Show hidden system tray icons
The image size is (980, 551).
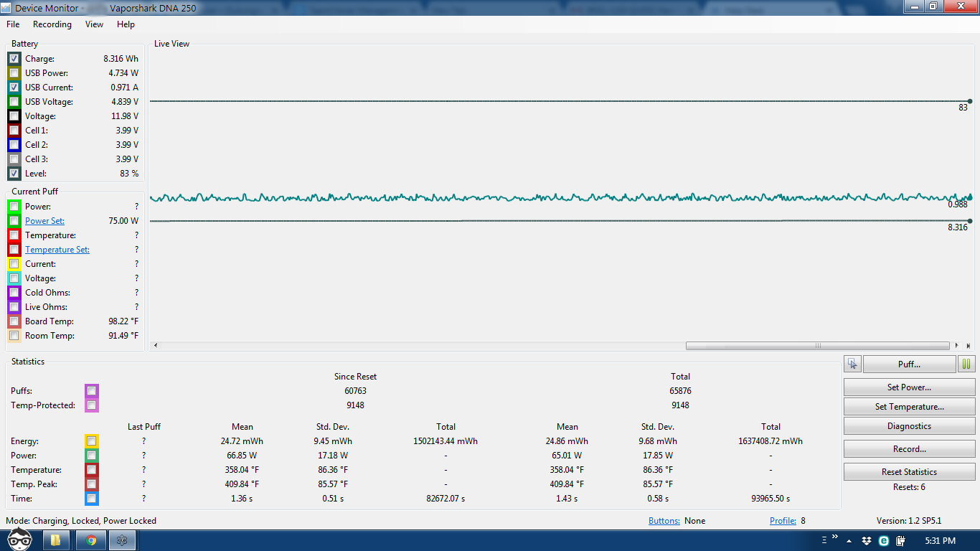click(849, 541)
